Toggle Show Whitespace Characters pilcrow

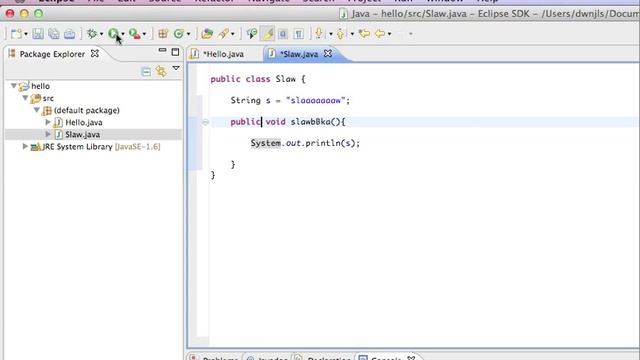299,34
